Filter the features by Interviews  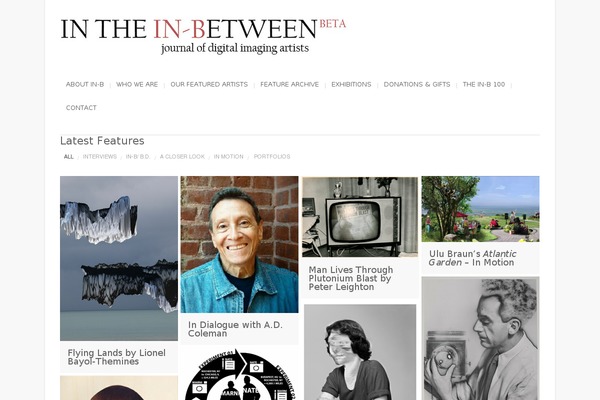coord(99,157)
